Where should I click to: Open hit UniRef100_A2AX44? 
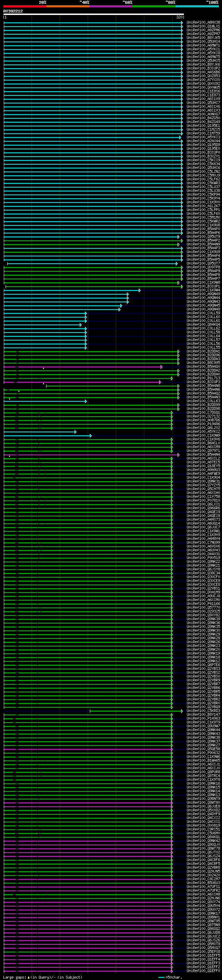203,141
